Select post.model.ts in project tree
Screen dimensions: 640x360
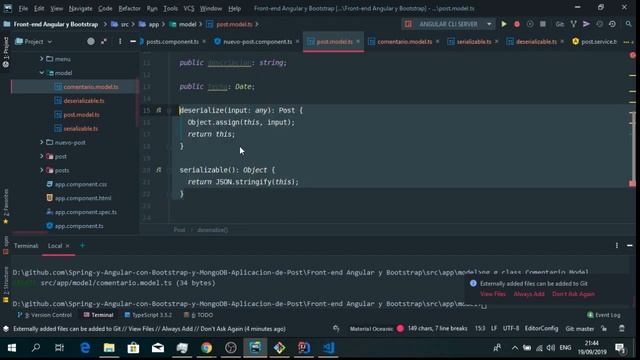point(81,115)
